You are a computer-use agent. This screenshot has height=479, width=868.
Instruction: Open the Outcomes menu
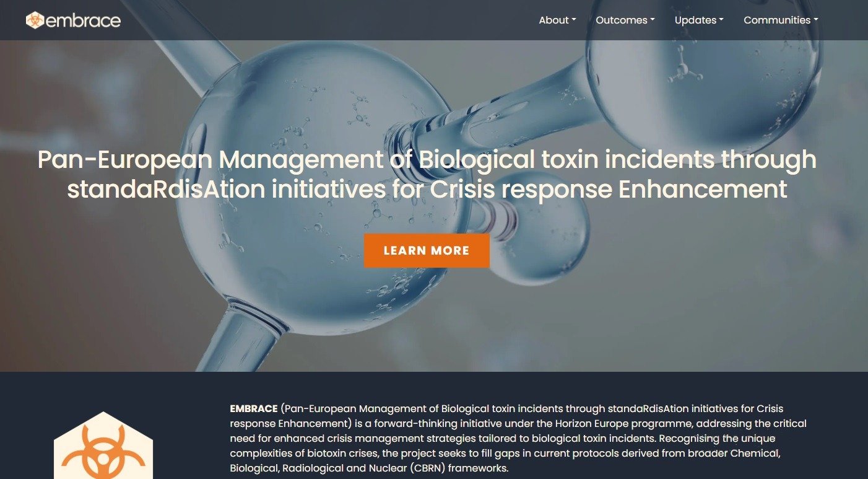click(625, 20)
